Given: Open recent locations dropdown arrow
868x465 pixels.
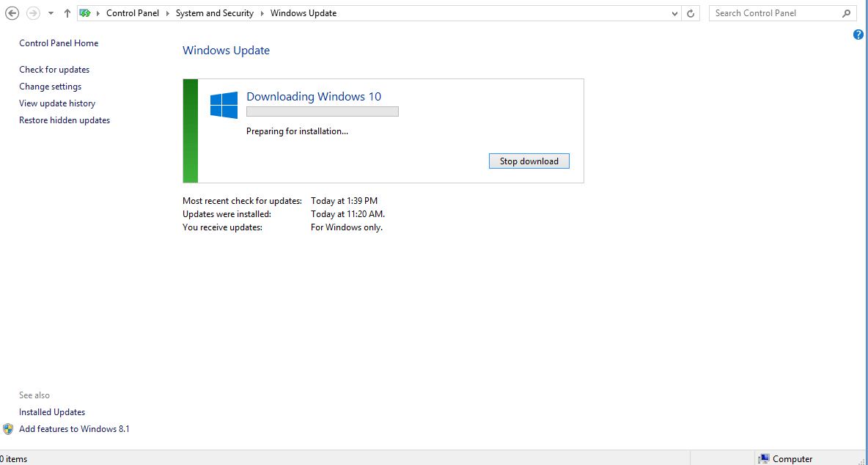Looking at the screenshot, I should click(51, 13).
